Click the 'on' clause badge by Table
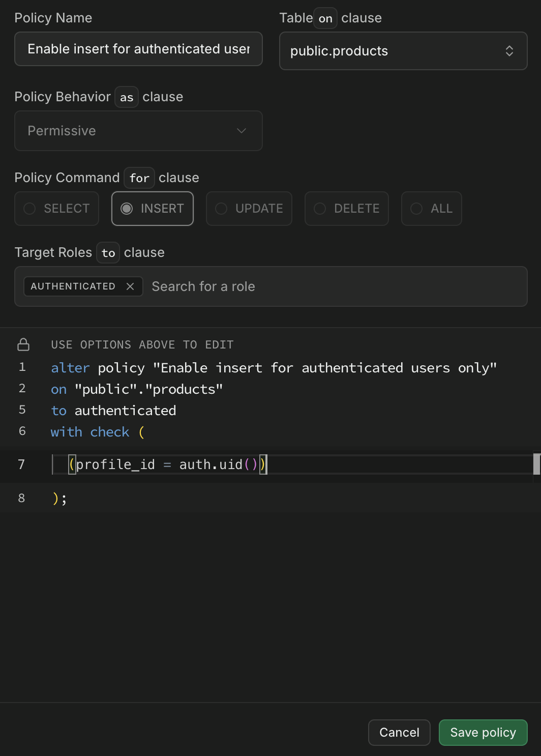Image resolution: width=541 pixels, height=756 pixels. pyautogui.click(x=325, y=18)
